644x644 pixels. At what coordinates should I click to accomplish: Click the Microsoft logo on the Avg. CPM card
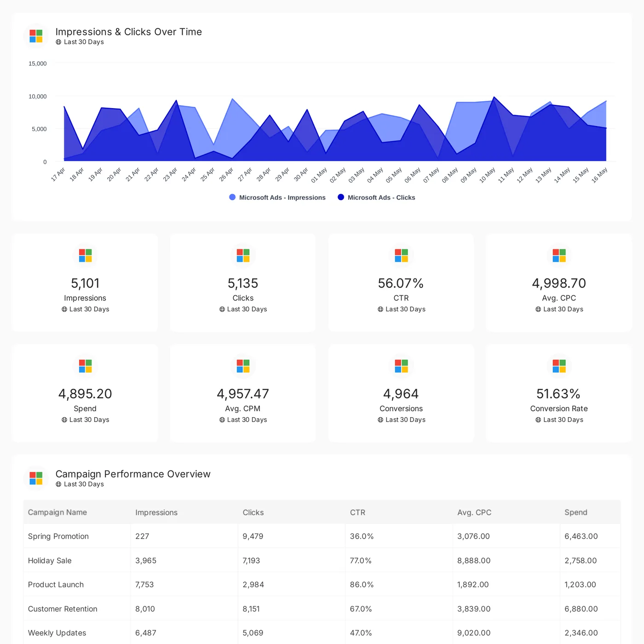coord(243,366)
